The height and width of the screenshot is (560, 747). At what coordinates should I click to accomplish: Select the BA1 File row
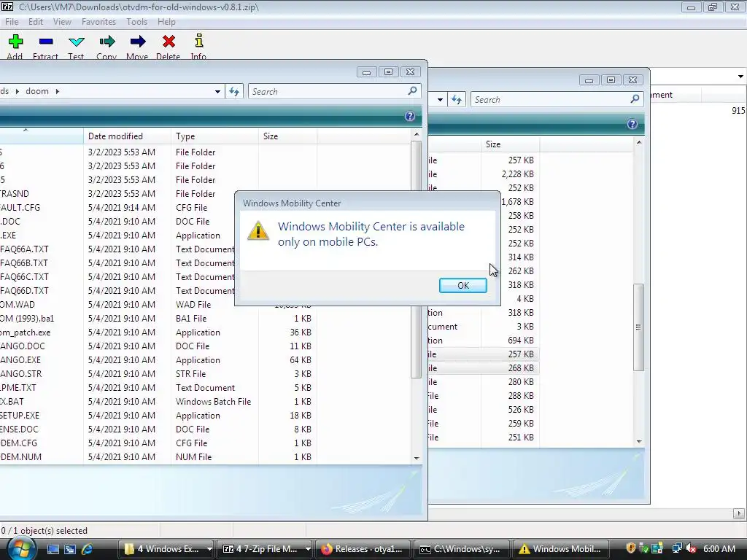pos(158,318)
